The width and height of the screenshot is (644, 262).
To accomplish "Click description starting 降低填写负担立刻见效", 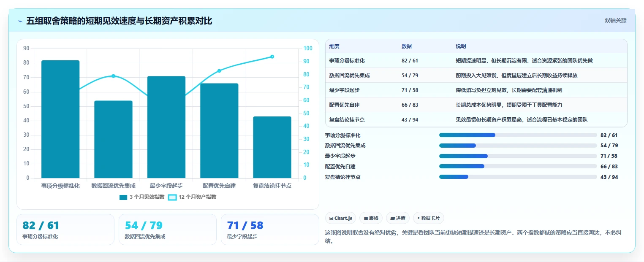I will click(509, 90).
